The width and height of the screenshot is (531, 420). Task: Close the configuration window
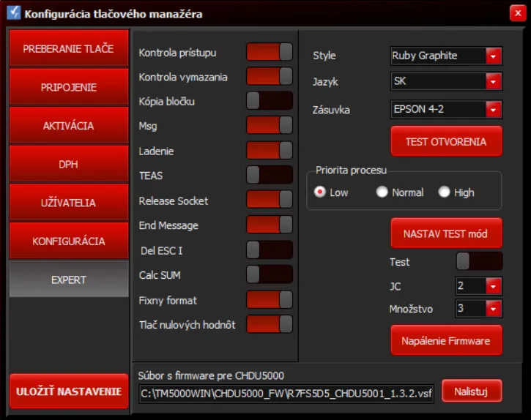(516, 13)
